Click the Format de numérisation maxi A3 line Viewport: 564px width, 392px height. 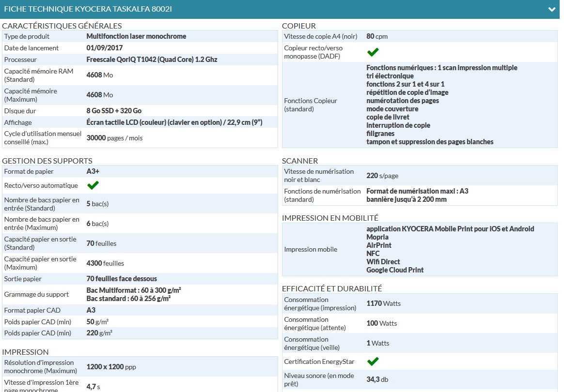417,191
